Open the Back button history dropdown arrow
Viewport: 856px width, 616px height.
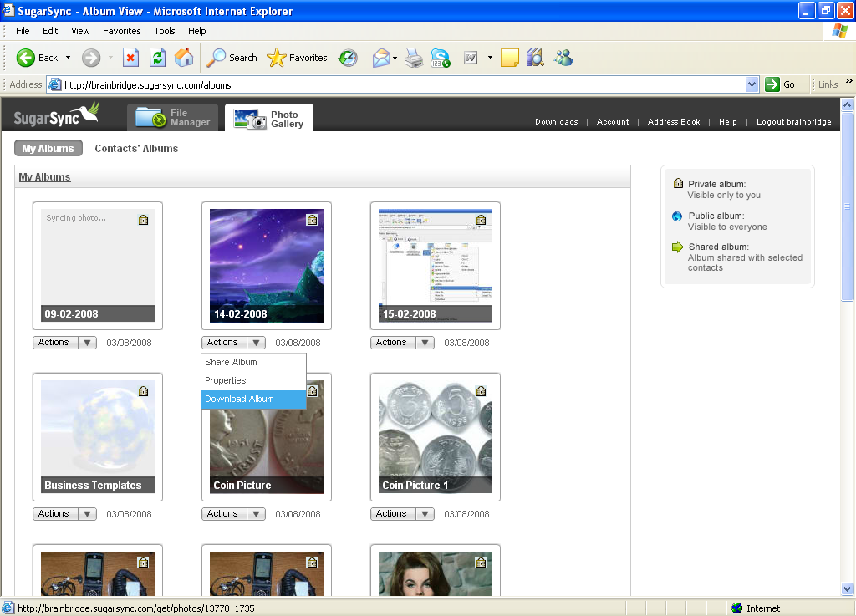coord(69,58)
